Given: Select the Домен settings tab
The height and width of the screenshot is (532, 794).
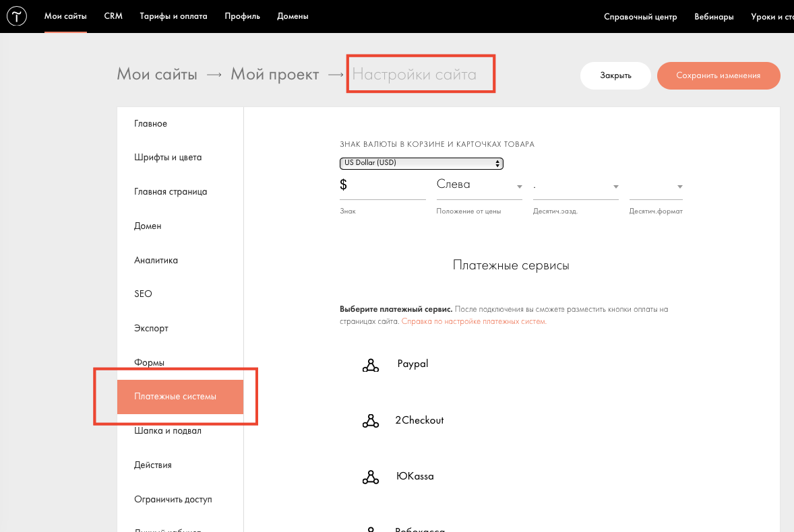Looking at the screenshot, I should click(180, 226).
